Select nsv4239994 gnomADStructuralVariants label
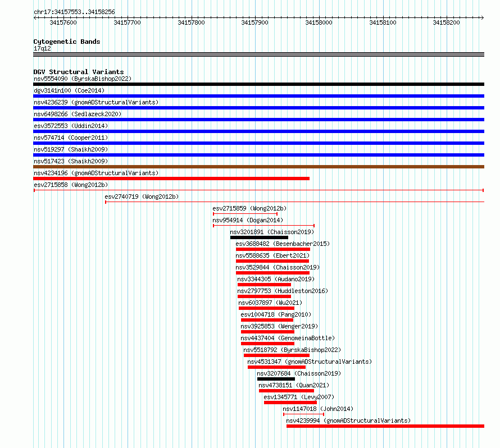Image resolution: width=500 pixels, height=448 pixels. point(348,420)
